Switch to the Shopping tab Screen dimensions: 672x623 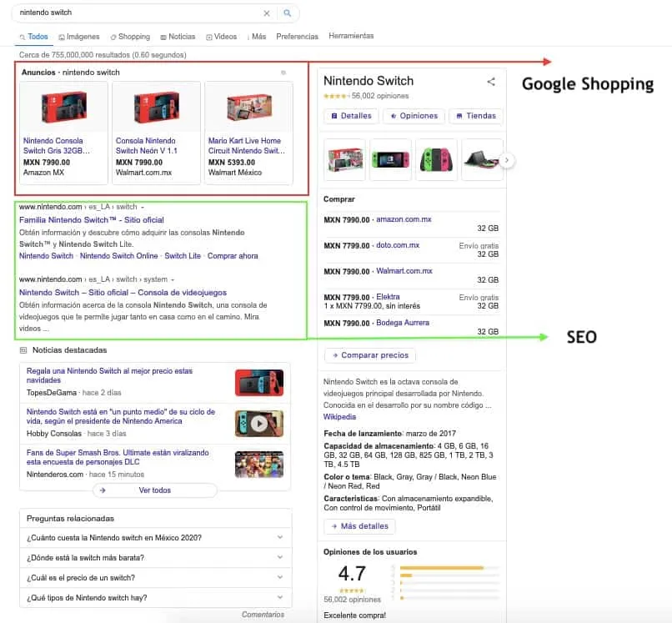(130, 37)
